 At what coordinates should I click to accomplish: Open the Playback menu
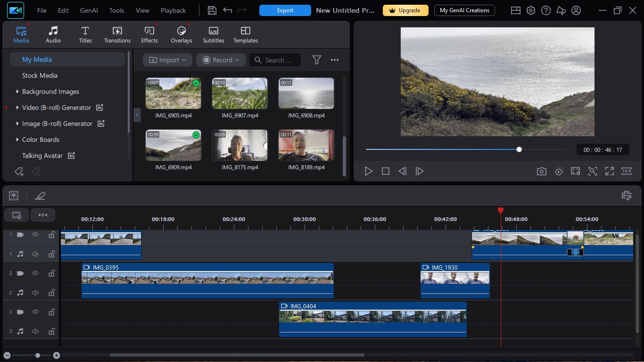(x=173, y=10)
